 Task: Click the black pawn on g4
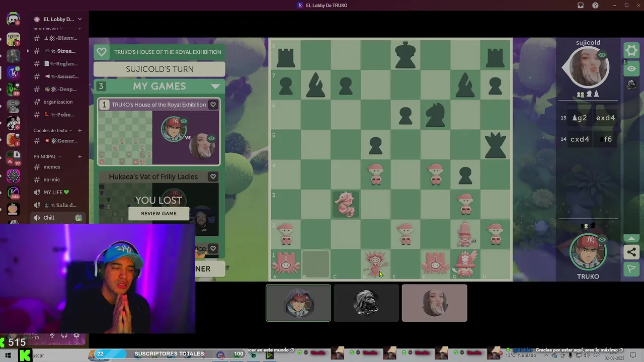tap(465, 174)
